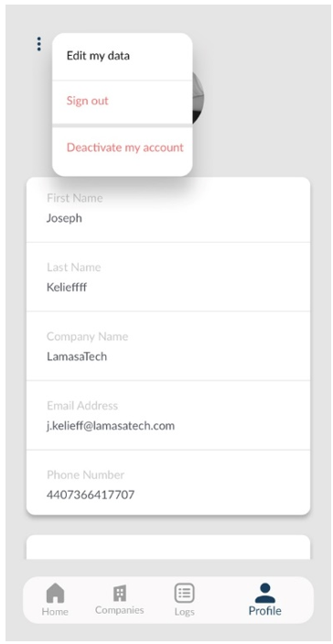Tap the Profile person icon
The image size is (333, 644).
(x=265, y=593)
